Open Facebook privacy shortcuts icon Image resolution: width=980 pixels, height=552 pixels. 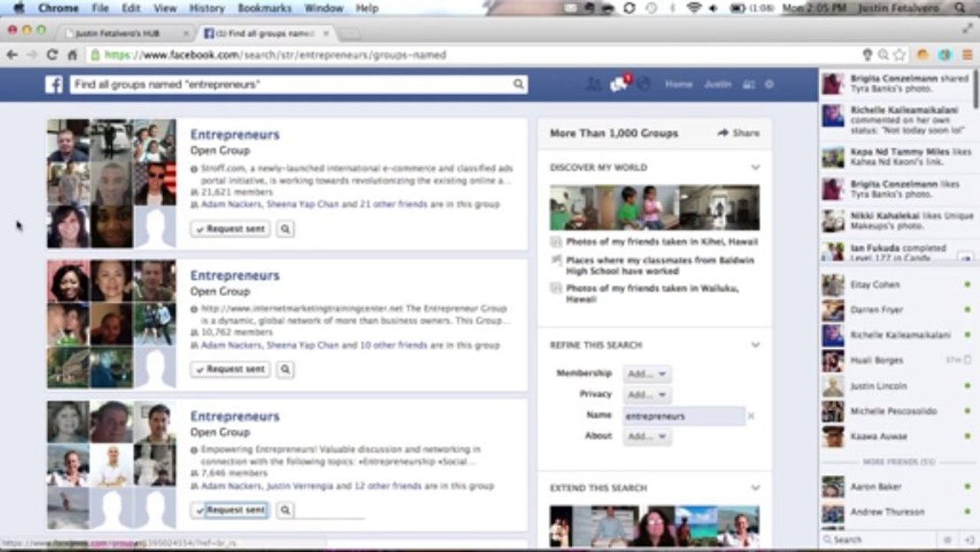pyautogui.click(x=749, y=84)
